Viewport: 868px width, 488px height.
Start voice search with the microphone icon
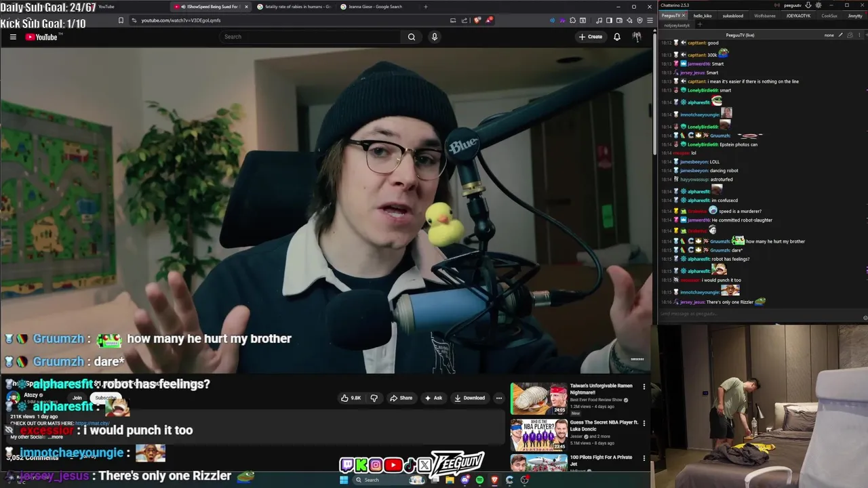(435, 37)
